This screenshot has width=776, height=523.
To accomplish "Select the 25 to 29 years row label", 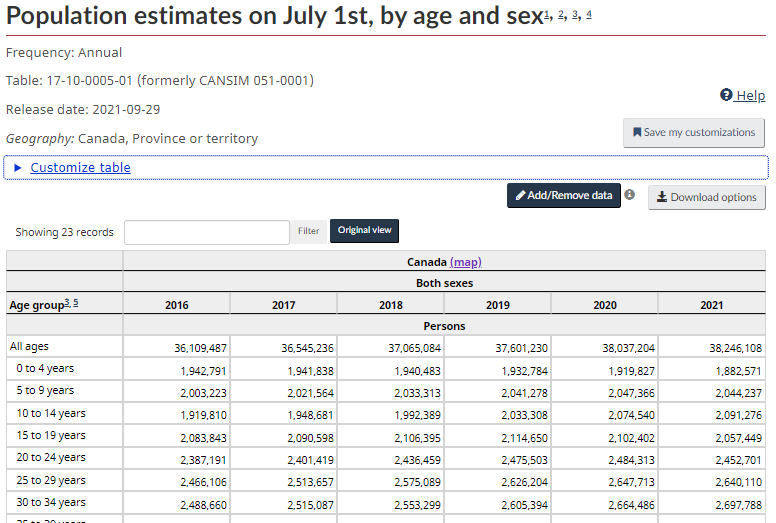I will (51, 480).
